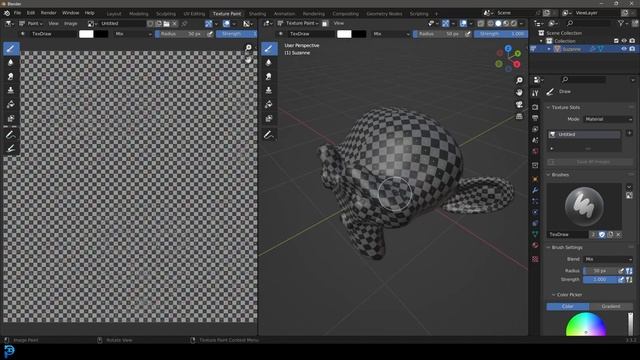Switch to the Geometry Nodes workspace tab

click(384, 13)
